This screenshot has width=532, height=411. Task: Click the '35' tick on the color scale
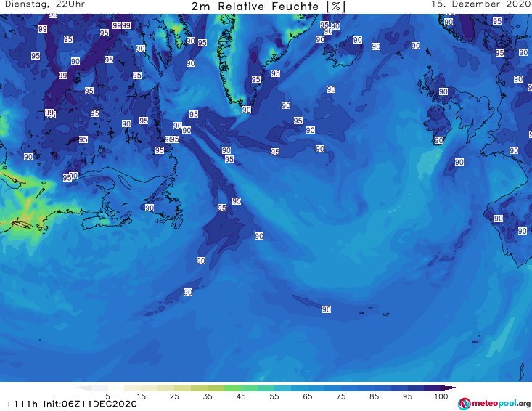tap(208, 396)
